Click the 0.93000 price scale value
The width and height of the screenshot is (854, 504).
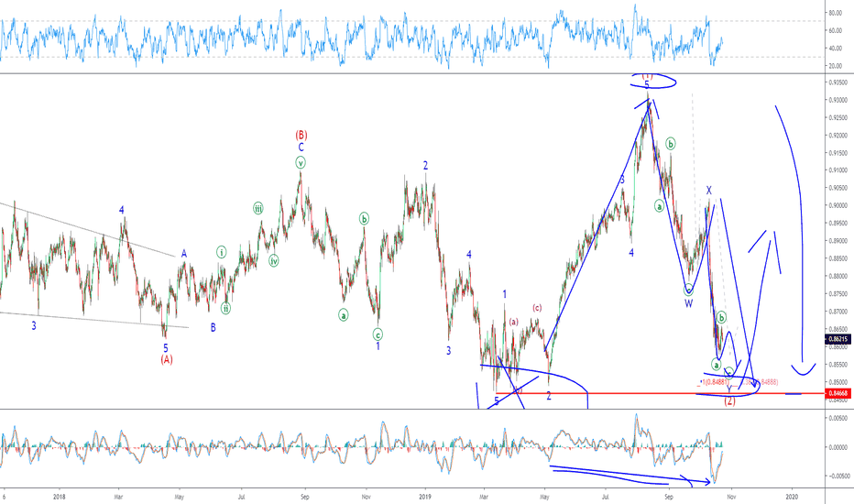838,100
